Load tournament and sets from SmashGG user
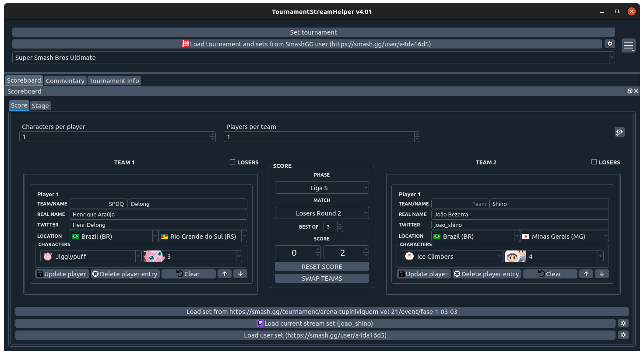 307,44
